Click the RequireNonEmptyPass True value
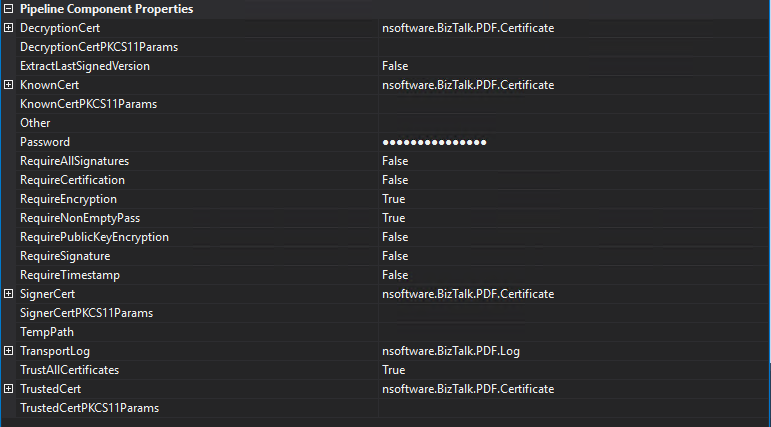Image resolution: width=771 pixels, height=427 pixels. pyautogui.click(x=394, y=218)
